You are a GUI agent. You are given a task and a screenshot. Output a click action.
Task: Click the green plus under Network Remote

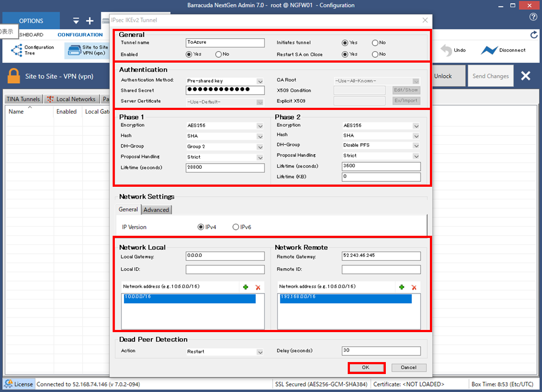[402, 287]
